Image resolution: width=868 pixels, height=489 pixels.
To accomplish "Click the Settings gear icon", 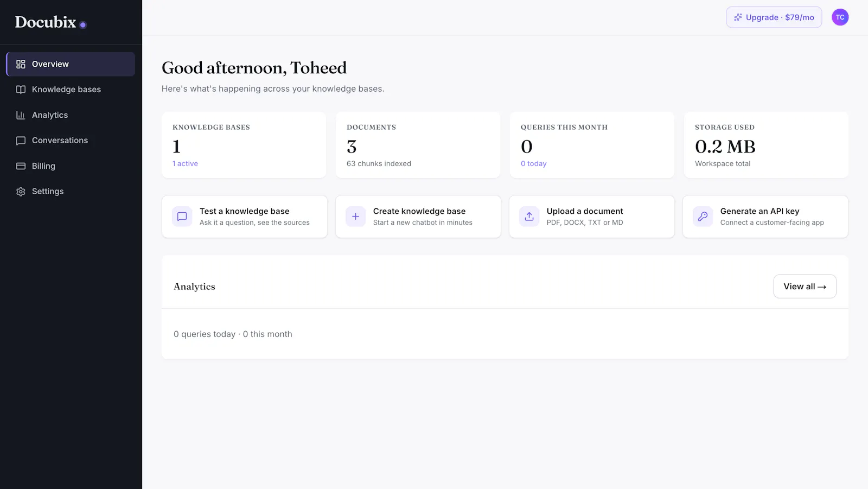I will pyautogui.click(x=21, y=192).
